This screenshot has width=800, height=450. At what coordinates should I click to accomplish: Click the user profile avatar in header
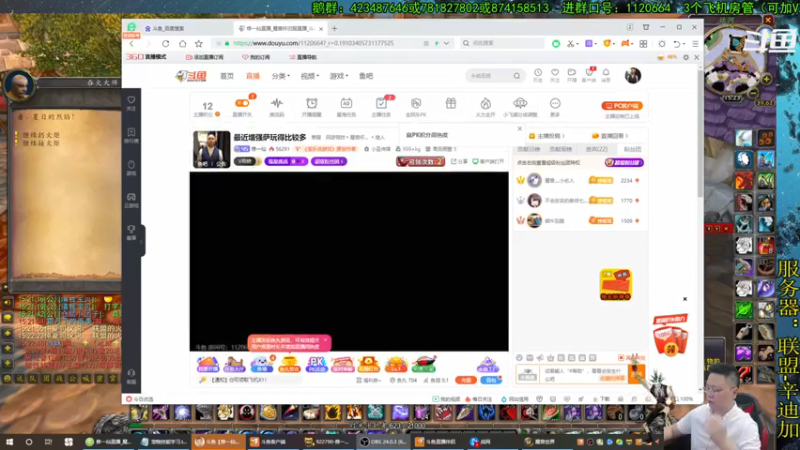coord(633,76)
